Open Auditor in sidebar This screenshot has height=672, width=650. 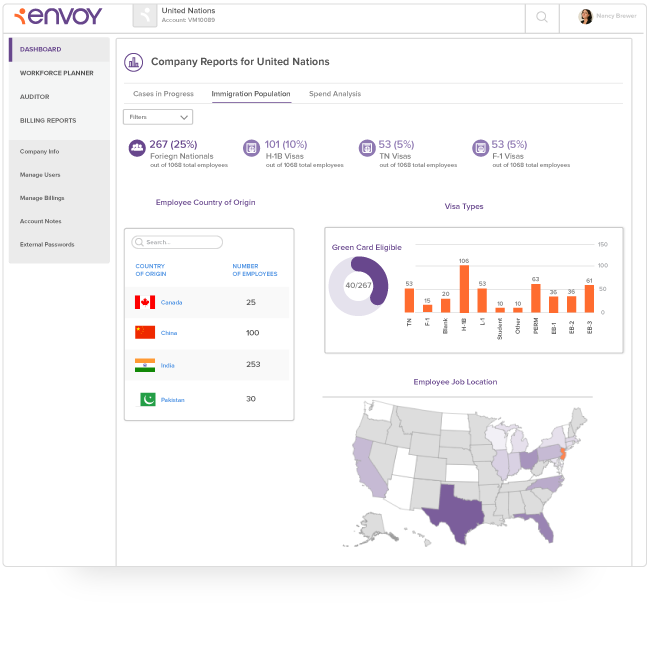coord(34,97)
